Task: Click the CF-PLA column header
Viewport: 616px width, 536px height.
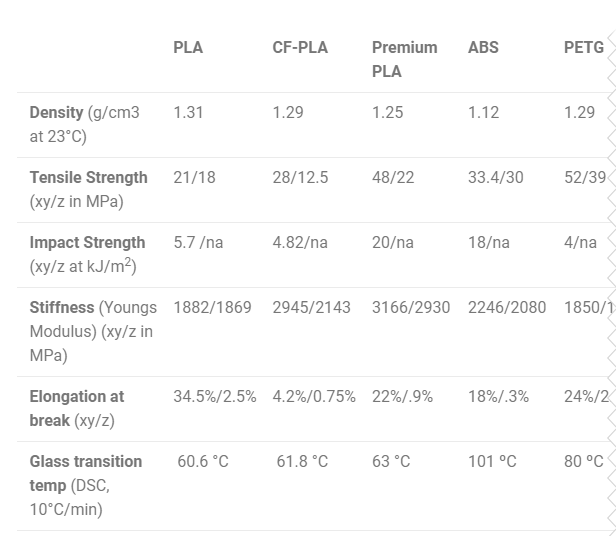Action: pos(300,47)
